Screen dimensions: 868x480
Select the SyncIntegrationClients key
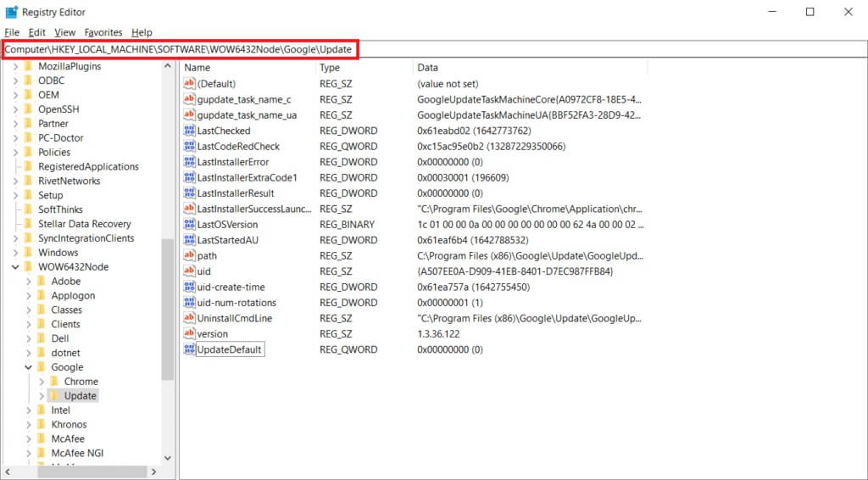pos(86,238)
